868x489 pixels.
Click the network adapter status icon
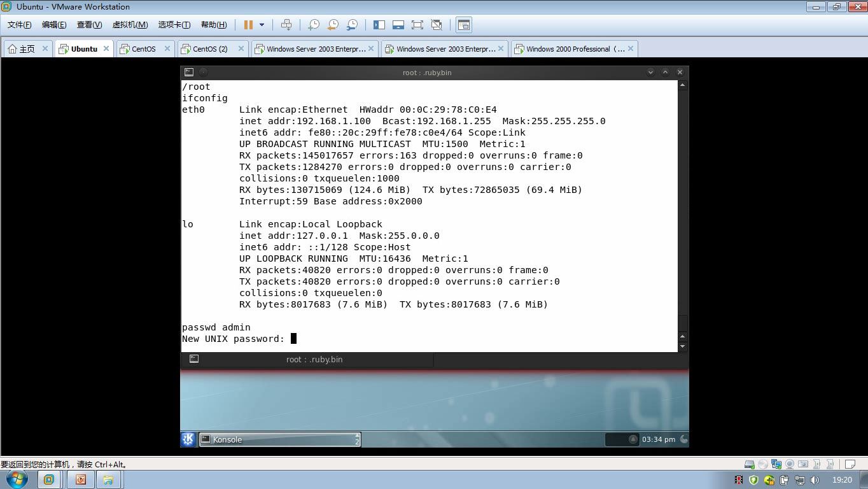click(776, 464)
